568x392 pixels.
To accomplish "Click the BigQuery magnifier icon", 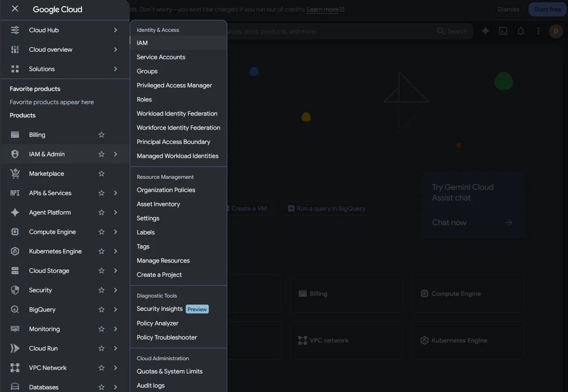I will pyautogui.click(x=15, y=309).
